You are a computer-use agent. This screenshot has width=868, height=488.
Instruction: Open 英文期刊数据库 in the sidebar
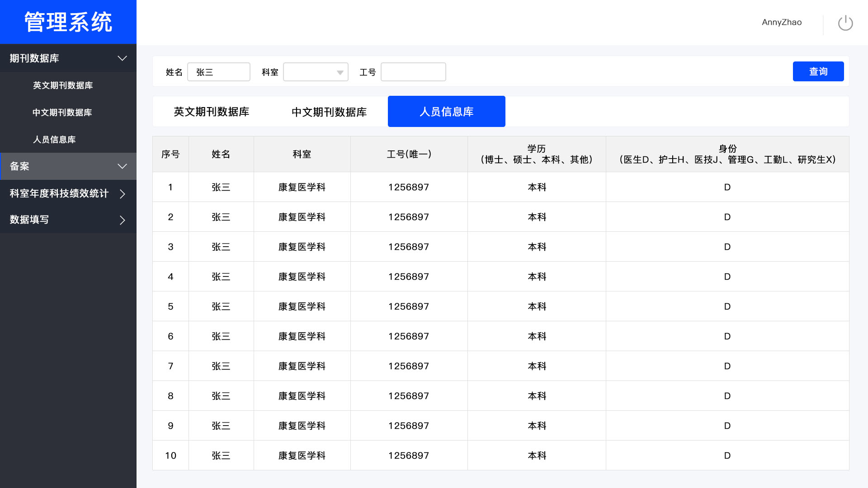click(x=63, y=85)
